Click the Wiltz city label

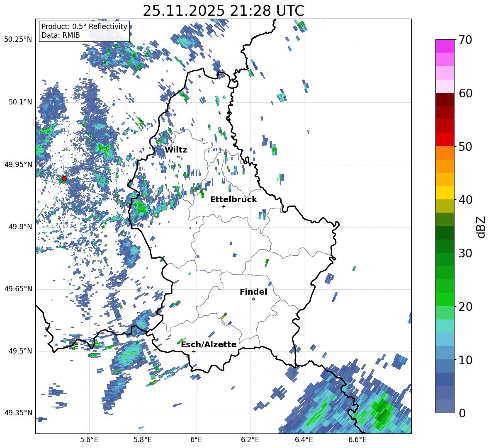pyautogui.click(x=176, y=150)
